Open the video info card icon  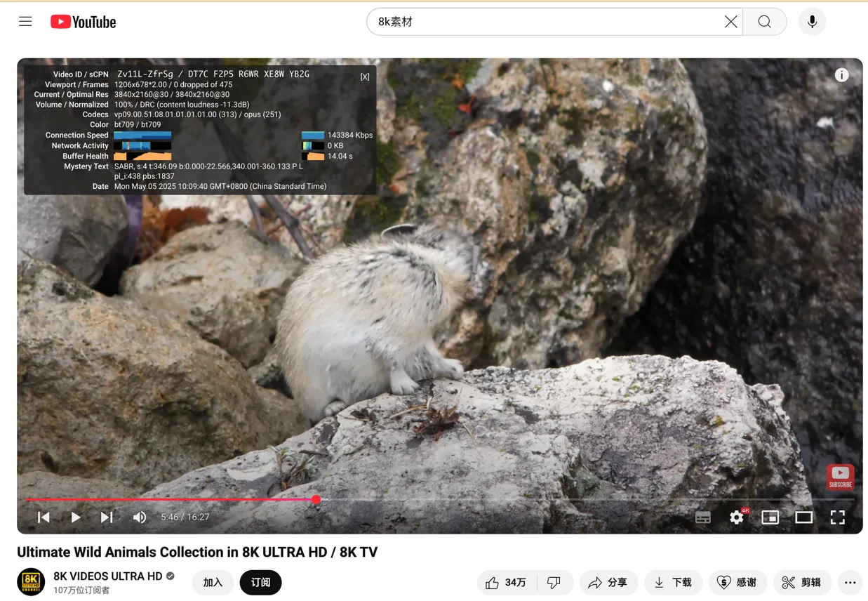[841, 75]
